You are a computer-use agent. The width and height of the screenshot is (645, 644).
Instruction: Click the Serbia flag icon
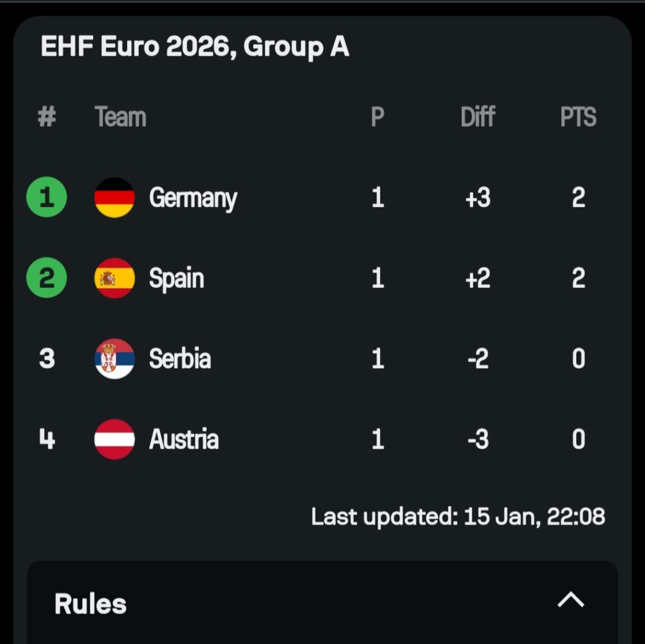115,359
